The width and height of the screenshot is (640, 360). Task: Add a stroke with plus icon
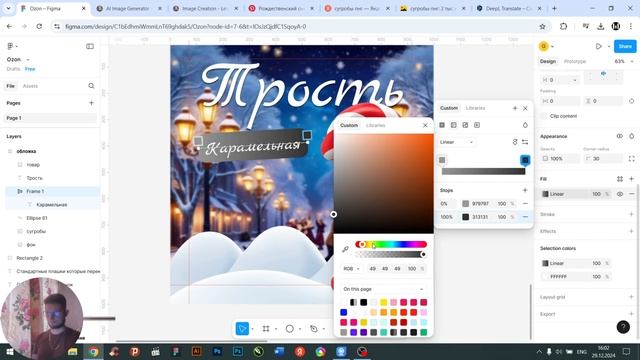tap(631, 214)
